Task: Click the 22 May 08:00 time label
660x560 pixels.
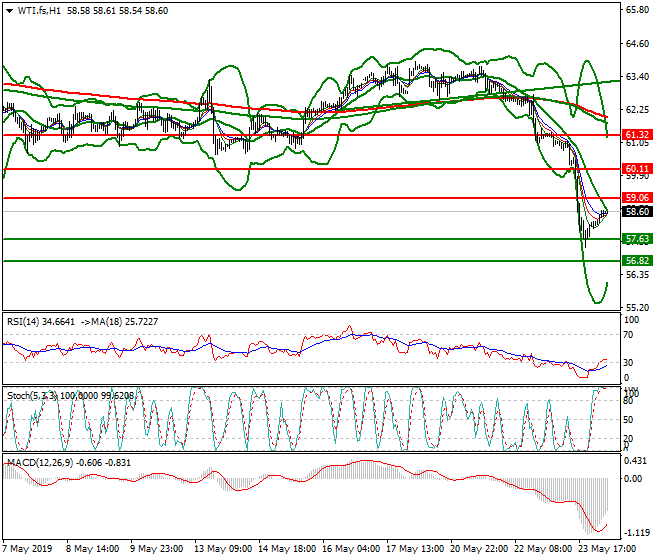Action: [x=543, y=549]
